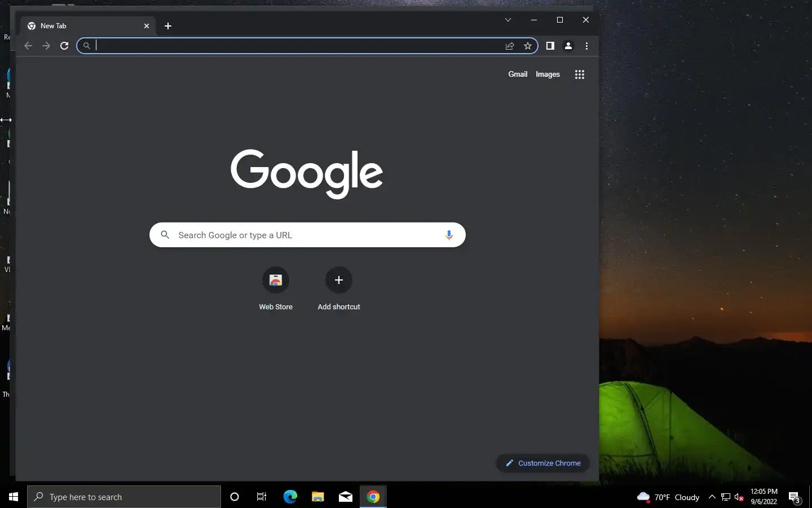
Task: Show hidden system tray icons
Action: click(x=712, y=497)
